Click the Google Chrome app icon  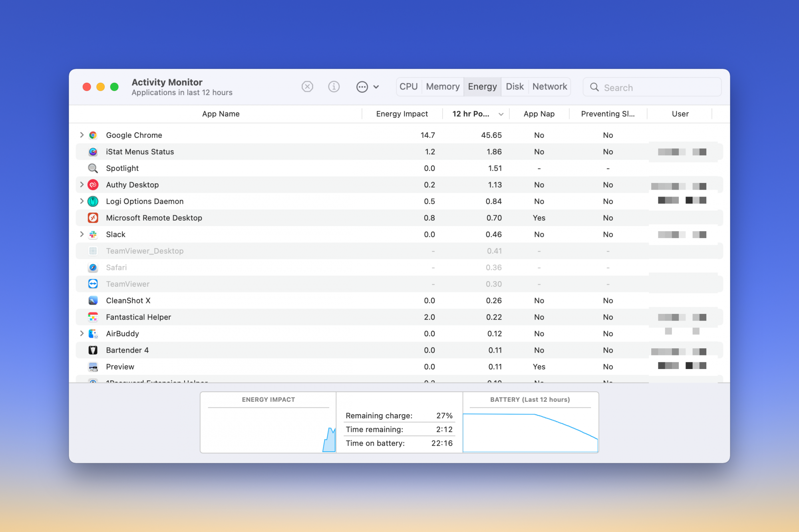(93, 135)
